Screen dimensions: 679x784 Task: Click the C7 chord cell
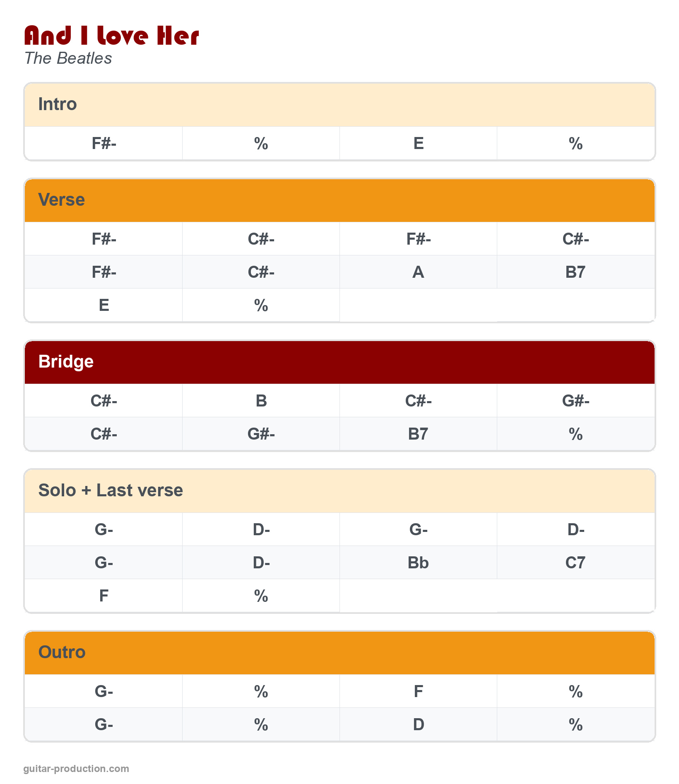(x=575, y=563)
